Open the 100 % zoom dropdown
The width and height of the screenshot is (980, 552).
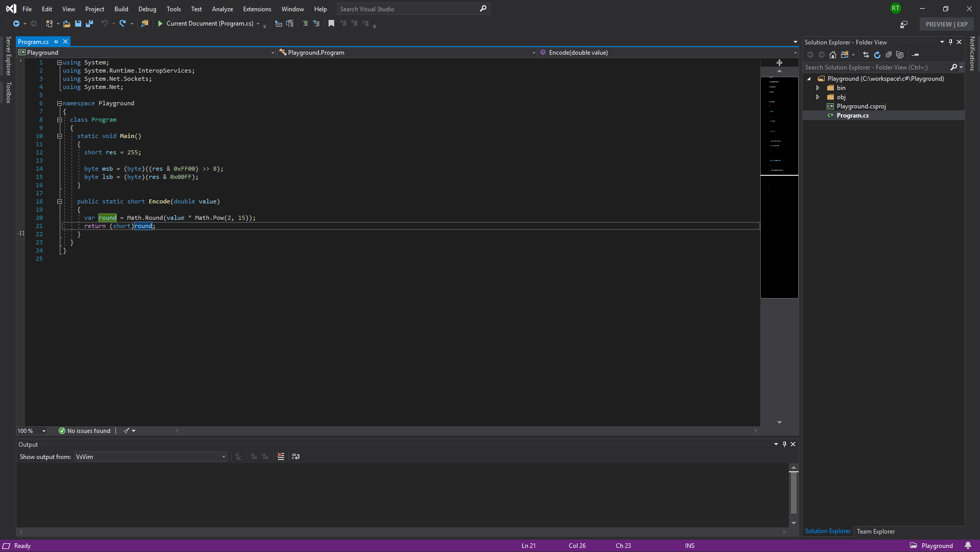[x=32, y=431]
